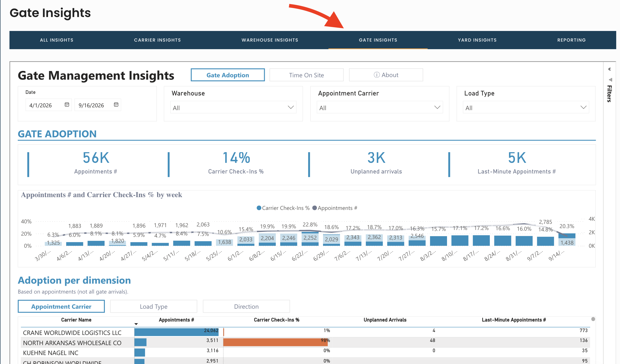The image size is (620, 364).
Task: Expand the Load Type dropdown
Action: point(526,108)
